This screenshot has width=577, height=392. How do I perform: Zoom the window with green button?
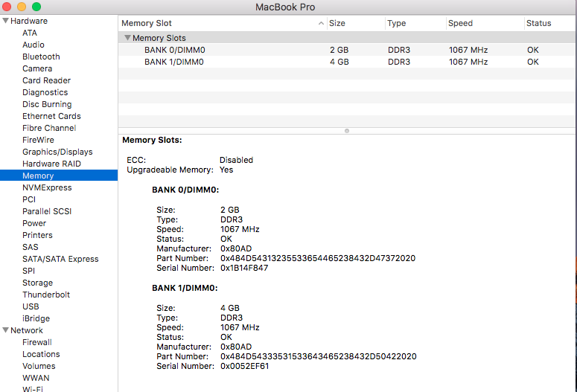(36, 7)
